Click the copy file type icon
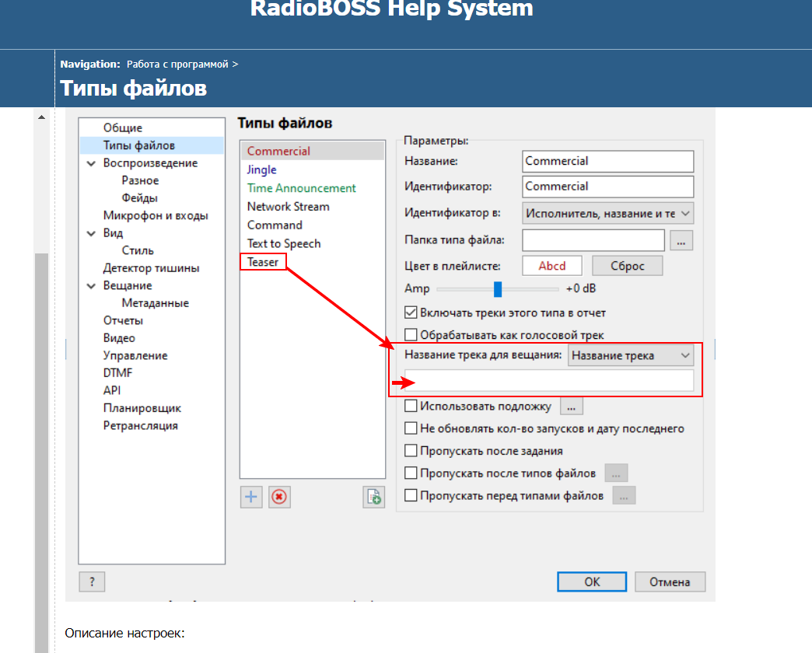 374,498
